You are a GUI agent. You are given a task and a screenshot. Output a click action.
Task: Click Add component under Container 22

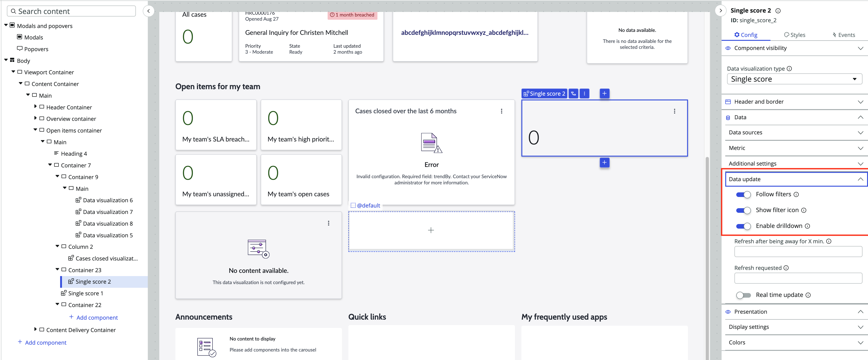tap(93, 318)
